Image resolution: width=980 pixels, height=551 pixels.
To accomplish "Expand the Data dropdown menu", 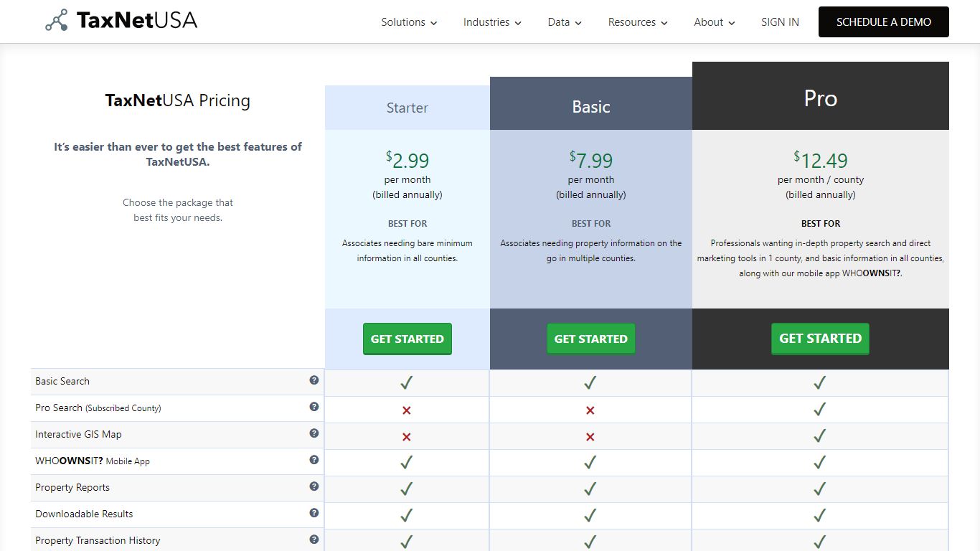I will click(x=565, y=22).
